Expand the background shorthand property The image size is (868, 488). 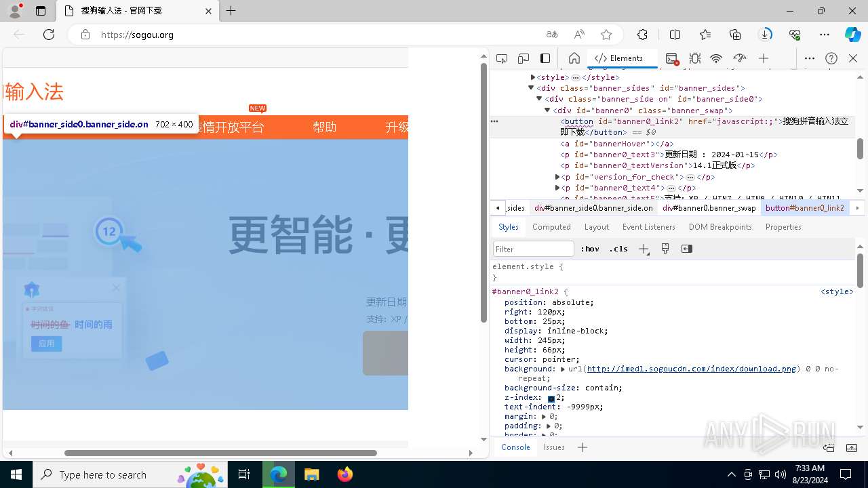[563, 369]
